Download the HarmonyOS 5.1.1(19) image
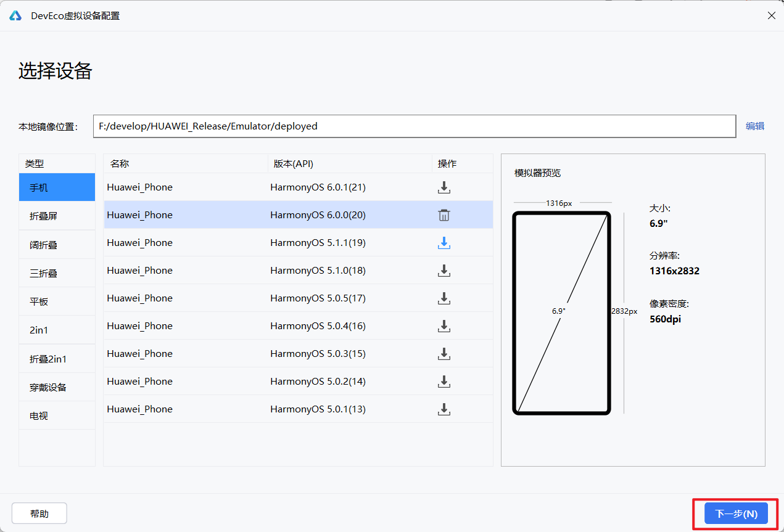 tap(444, 243)
